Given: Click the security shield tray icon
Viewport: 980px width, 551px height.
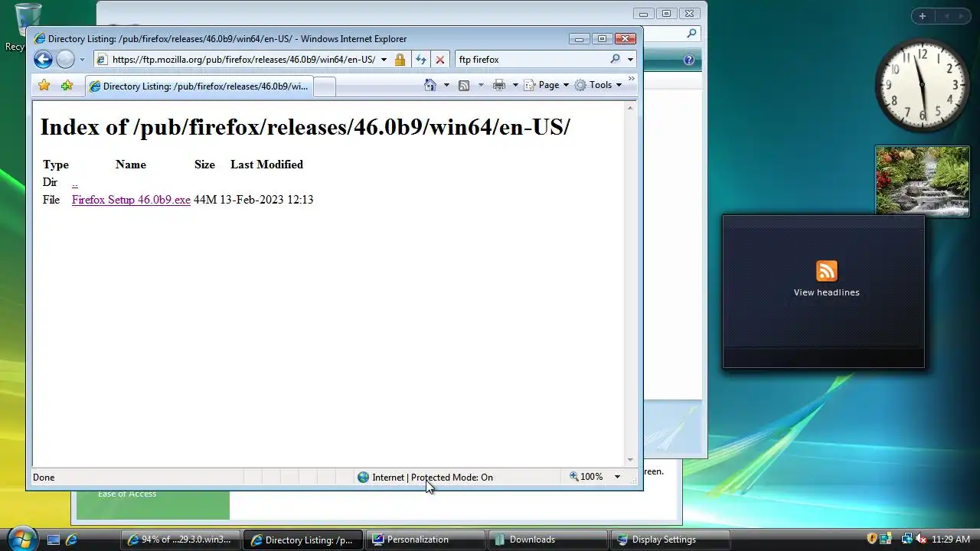Looking at the screenshot, I should click(872, 539).
